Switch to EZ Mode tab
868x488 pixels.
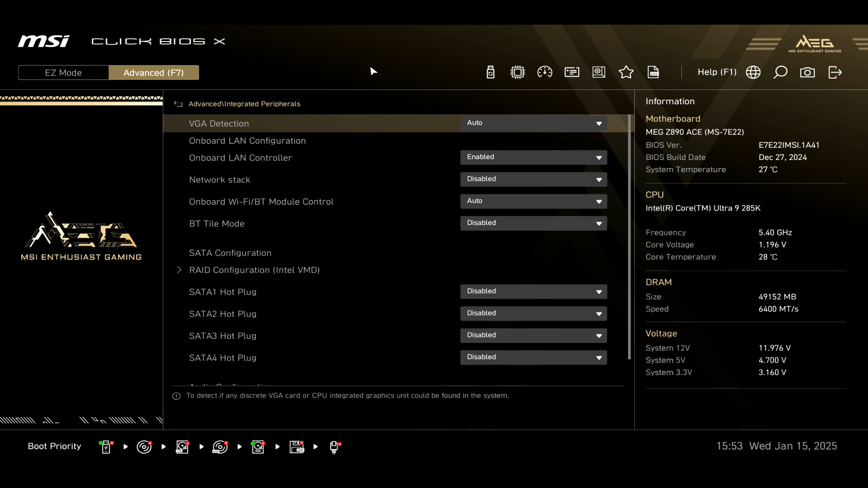tap(63, 73)
